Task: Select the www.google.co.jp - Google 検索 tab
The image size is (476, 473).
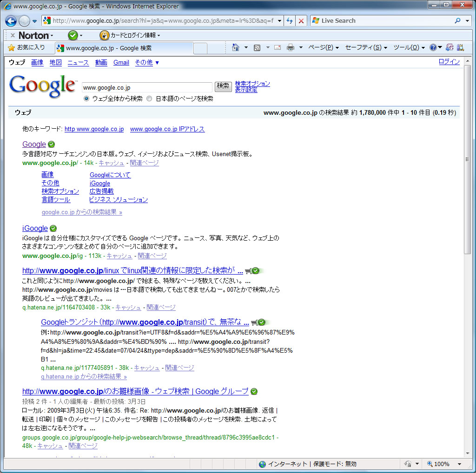Action: click(x=124, y=48)
